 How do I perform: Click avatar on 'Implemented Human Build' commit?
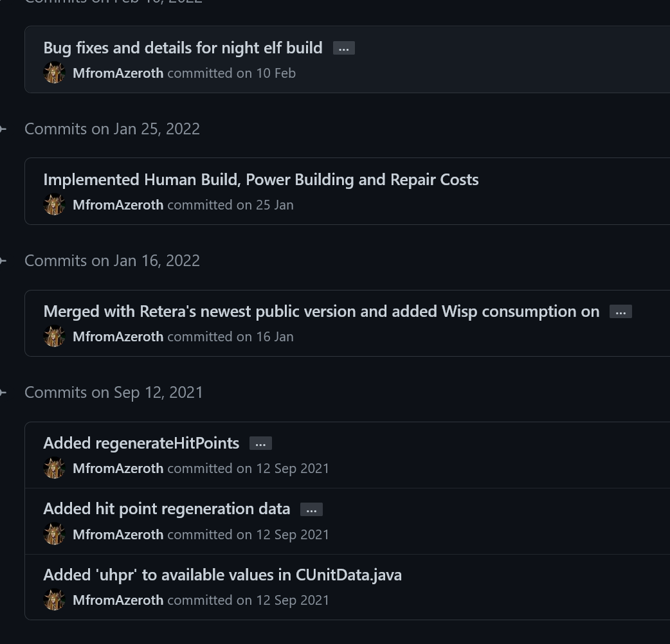click(54, 204)
